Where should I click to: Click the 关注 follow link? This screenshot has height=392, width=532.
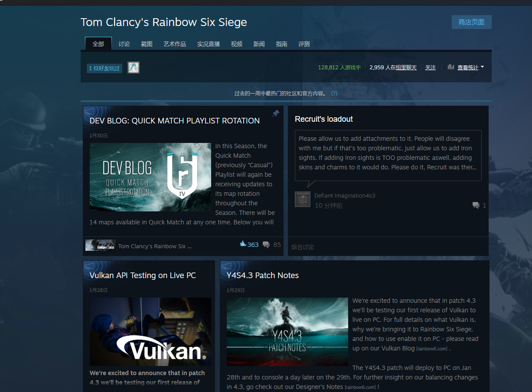pos(431,68)
